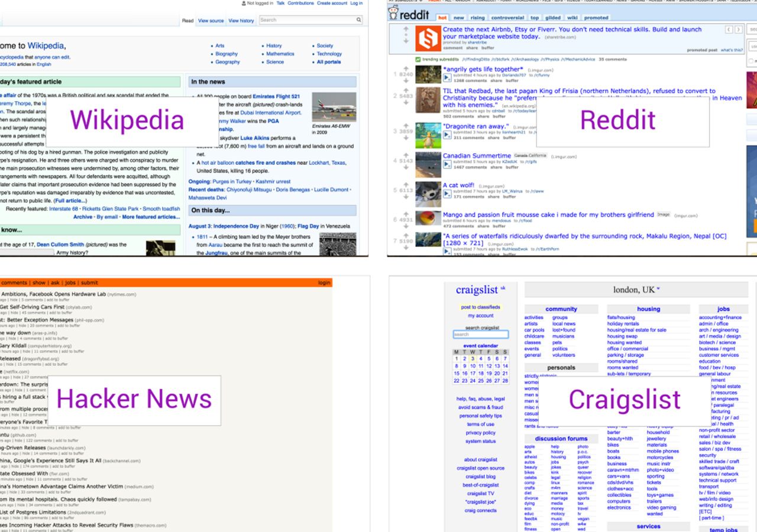Downvote the Canadian Summertime post
This screenshot has width=757, height=532.
406,166
